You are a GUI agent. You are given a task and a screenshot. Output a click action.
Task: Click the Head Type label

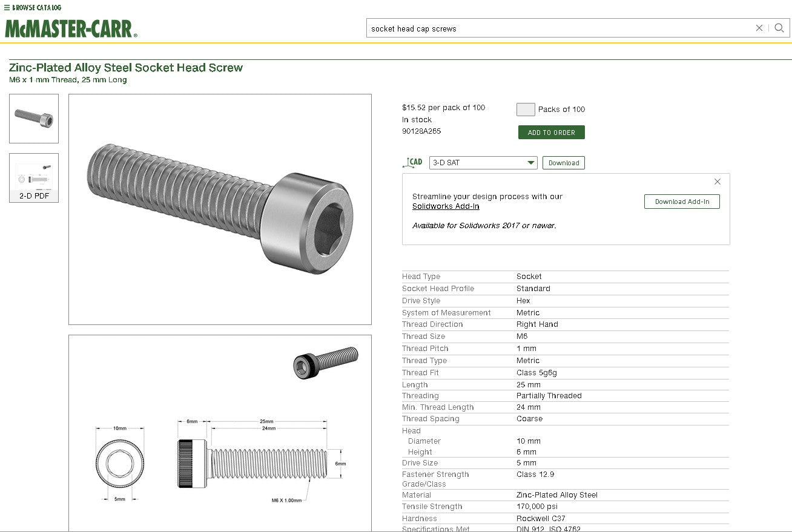point(421,277)
